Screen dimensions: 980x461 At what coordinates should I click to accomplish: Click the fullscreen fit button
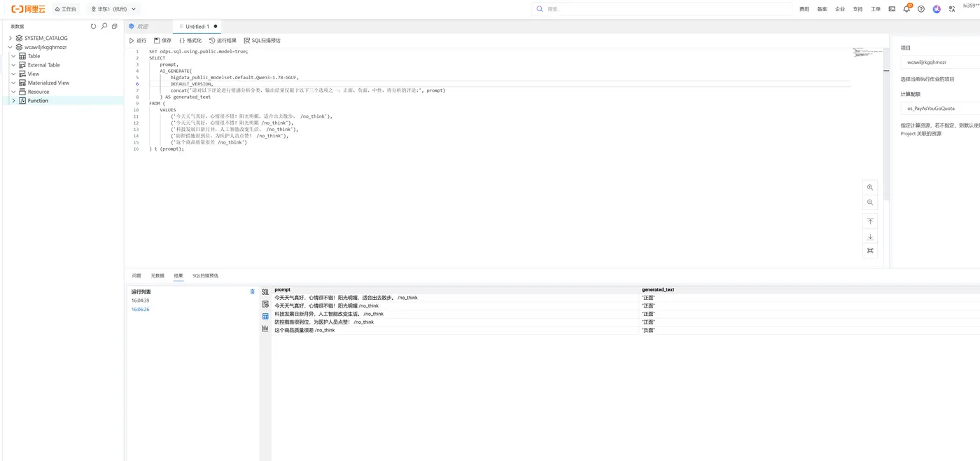pos(870,251)
